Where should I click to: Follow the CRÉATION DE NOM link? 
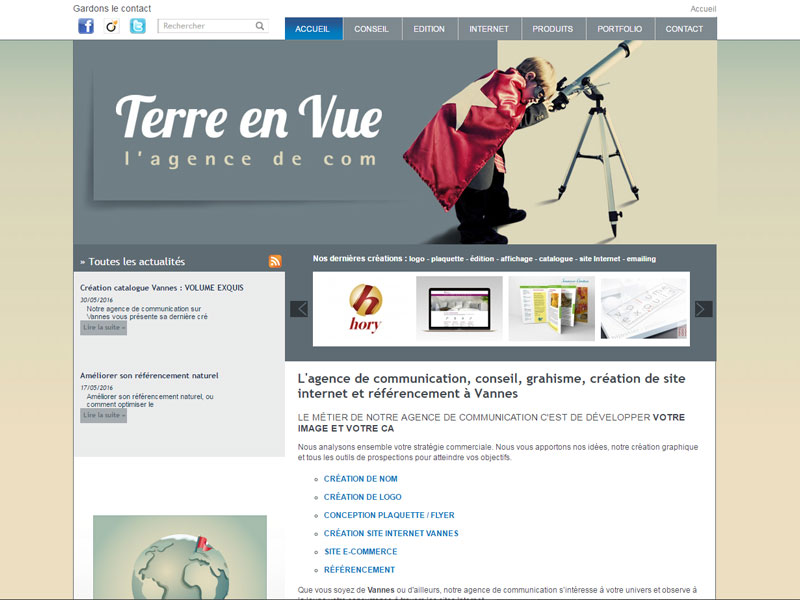coord(361,479)
